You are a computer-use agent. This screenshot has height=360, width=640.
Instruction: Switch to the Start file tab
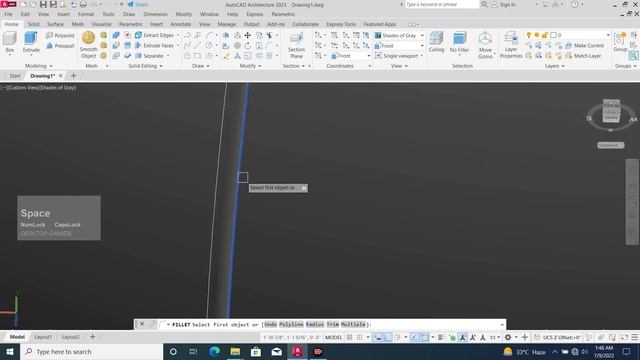coord(15,76)
